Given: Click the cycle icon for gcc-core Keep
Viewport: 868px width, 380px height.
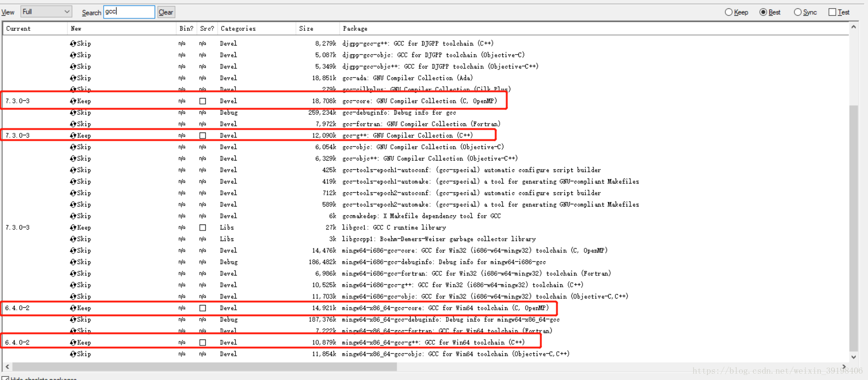Looking at the screenshot, I should (x=73, y=101).
